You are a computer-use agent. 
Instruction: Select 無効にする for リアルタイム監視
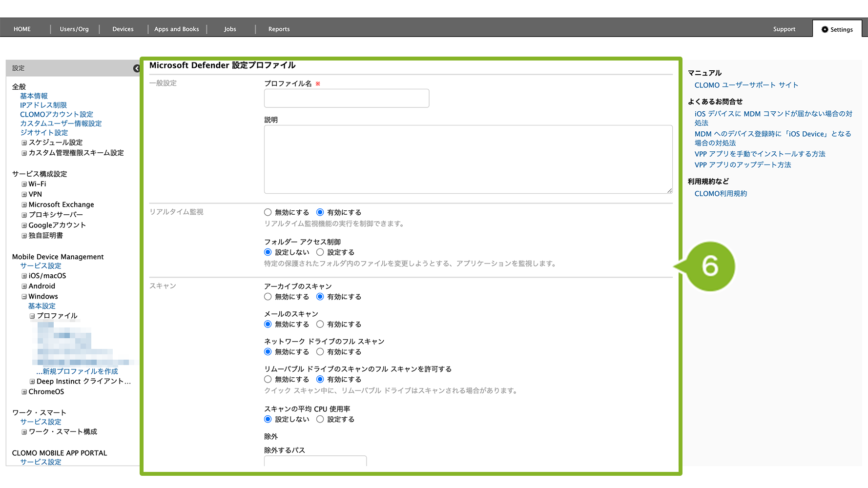coord(268,212)
